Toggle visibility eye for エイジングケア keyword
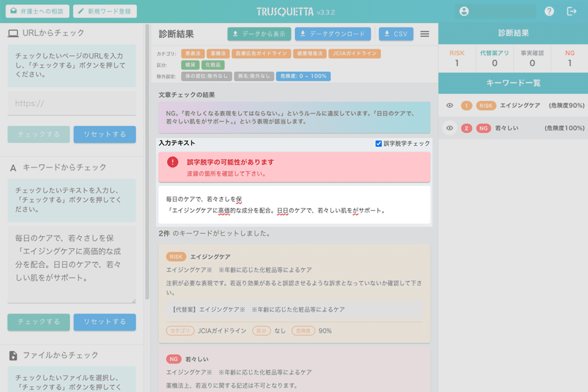 [449, 105]
